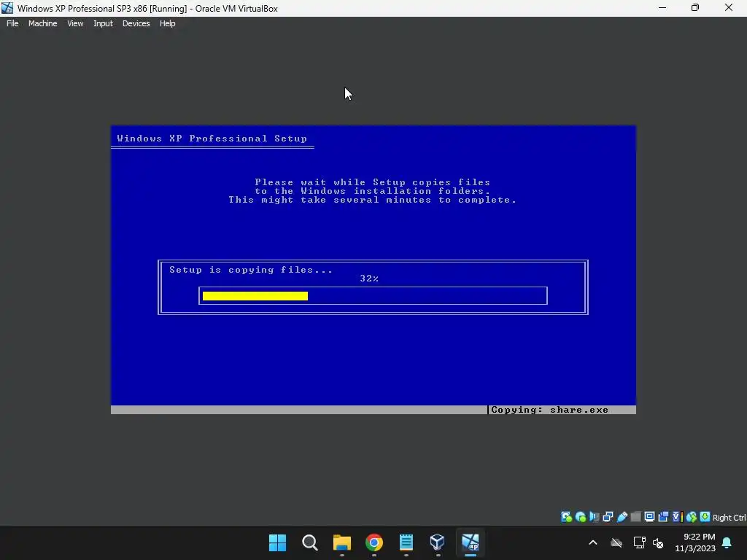The image size is (747, 560).
Task: Open the Help menu
Action: (x=167, y=23)
